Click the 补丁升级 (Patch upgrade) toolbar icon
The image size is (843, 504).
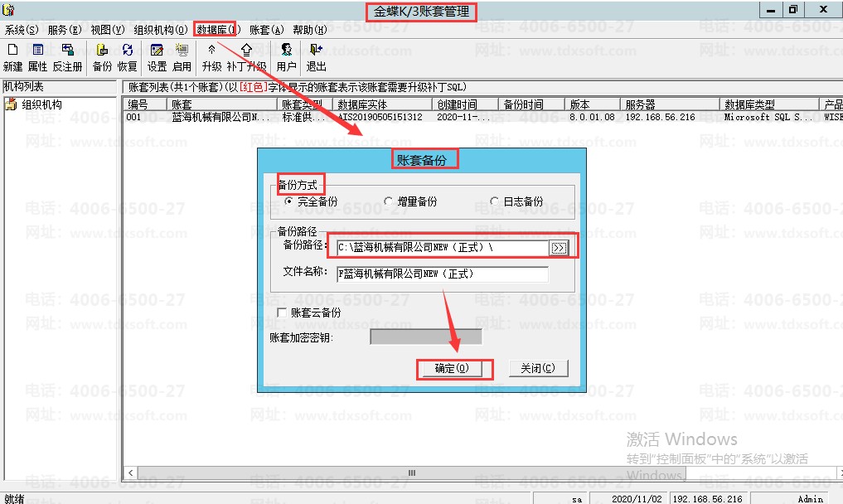246,50
